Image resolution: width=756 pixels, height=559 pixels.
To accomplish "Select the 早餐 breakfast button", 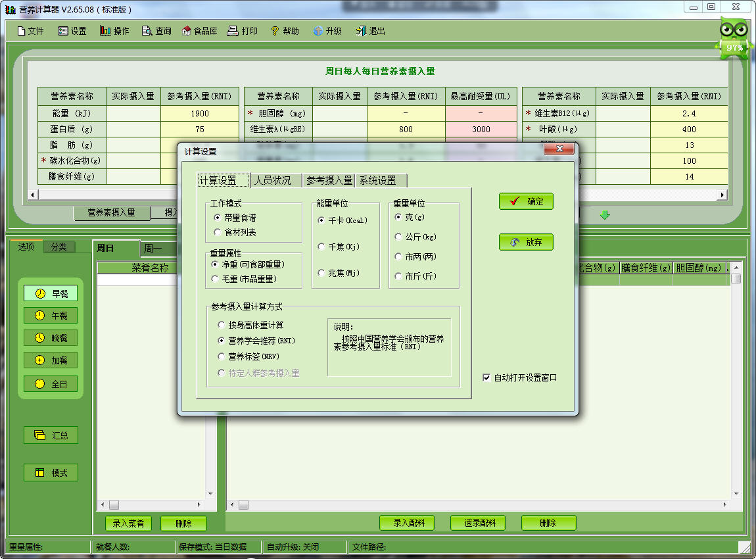I will (x=51, y=293).
